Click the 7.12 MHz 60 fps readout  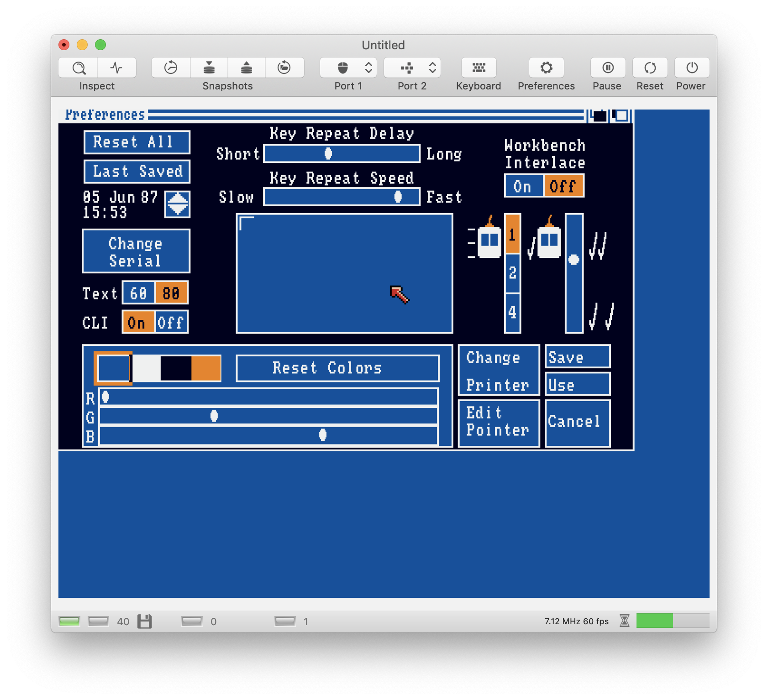point(576,621)
